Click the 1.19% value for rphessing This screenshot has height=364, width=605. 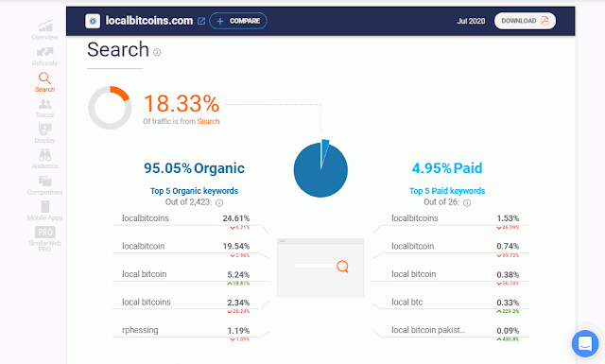point(238,331)
